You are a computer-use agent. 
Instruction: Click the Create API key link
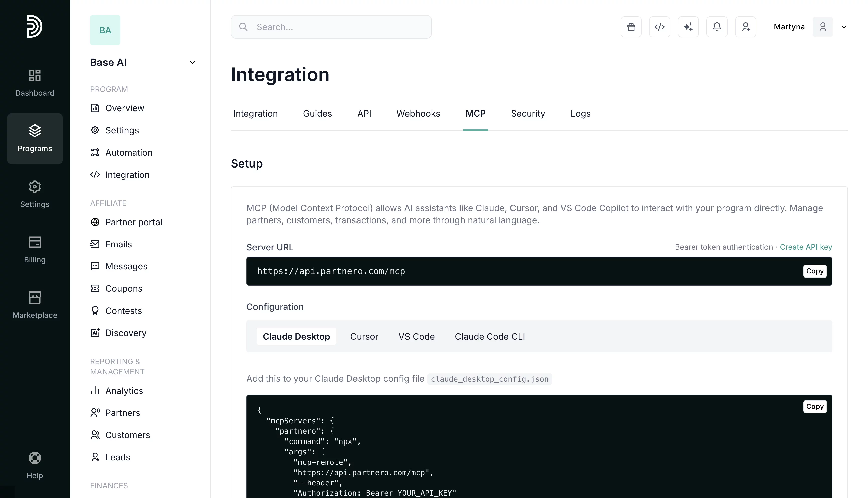[805, 247]
